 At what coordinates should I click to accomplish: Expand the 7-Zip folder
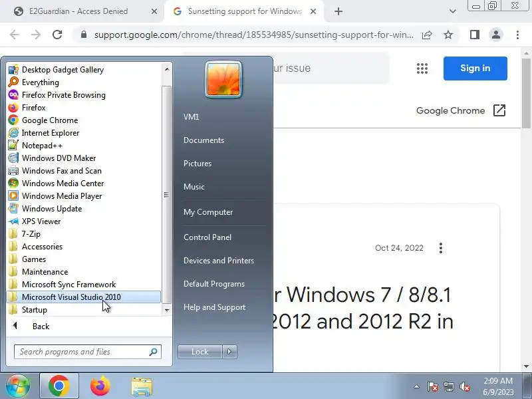[x=84, y=234]
